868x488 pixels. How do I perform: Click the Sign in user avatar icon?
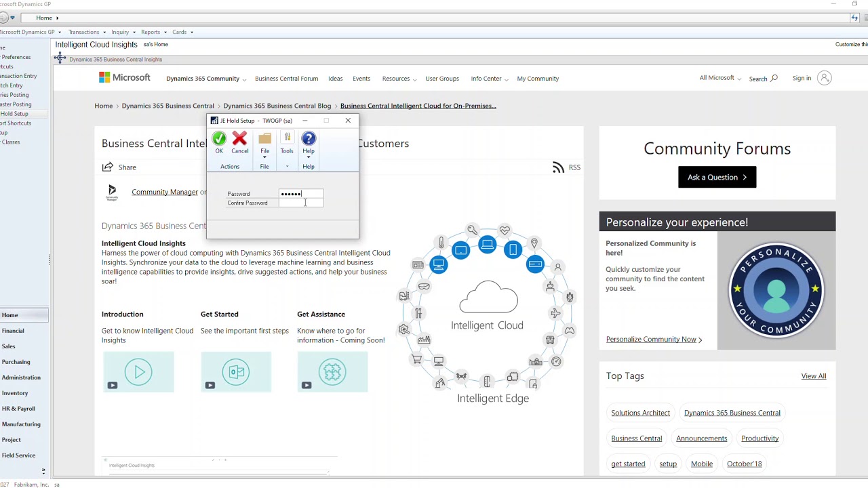click(x=825, y=78)
